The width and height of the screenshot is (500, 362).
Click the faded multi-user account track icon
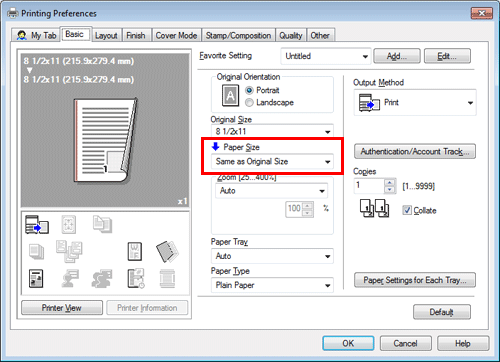[x=102, y=279]
